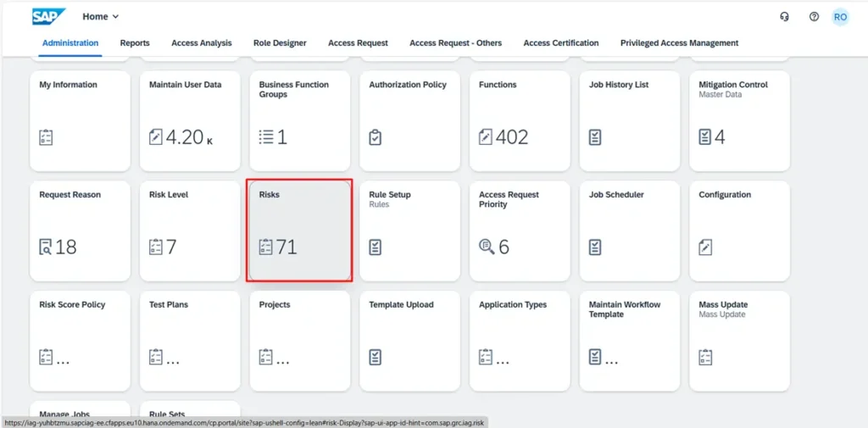The height and width of the screenshot is (428, 868).
Task: Click the SAP logo
Action: [49, 17]
